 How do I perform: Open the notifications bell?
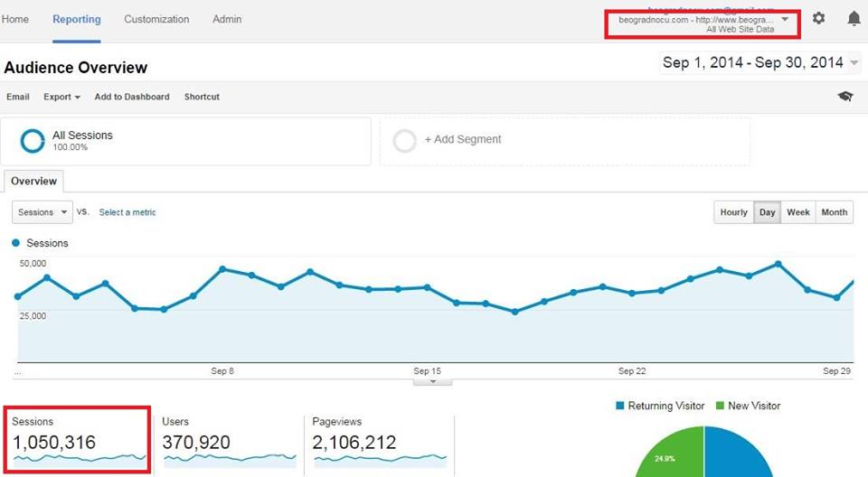(x=854, y=19)
